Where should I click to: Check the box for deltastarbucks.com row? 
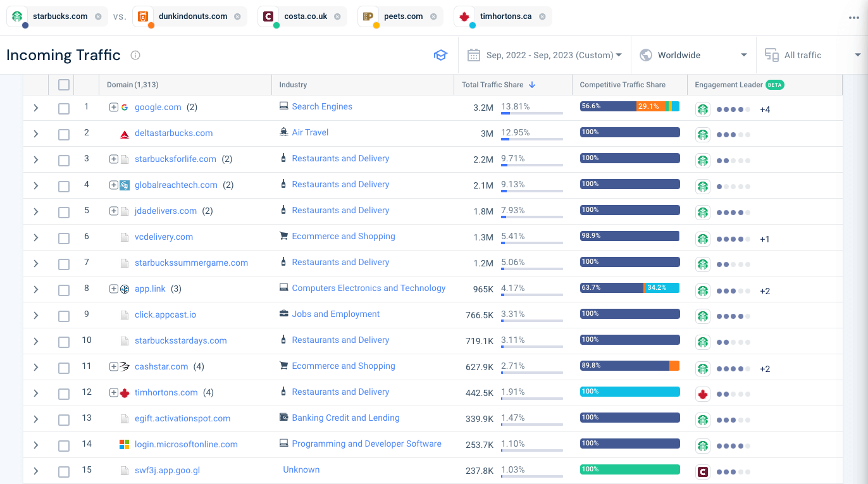(64, 135)
